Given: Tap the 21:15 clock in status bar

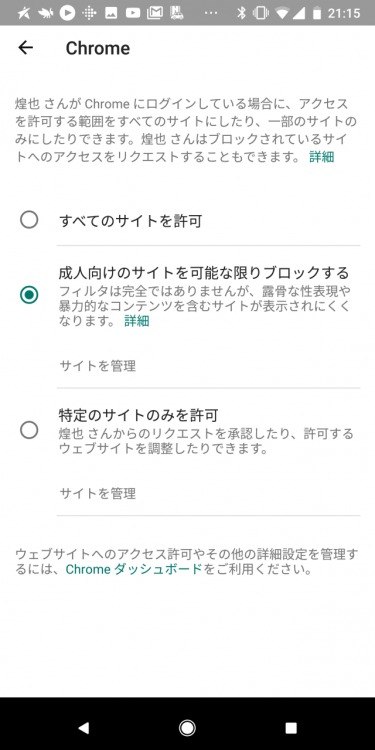Looking at the screenshot, I should [344, 13].
